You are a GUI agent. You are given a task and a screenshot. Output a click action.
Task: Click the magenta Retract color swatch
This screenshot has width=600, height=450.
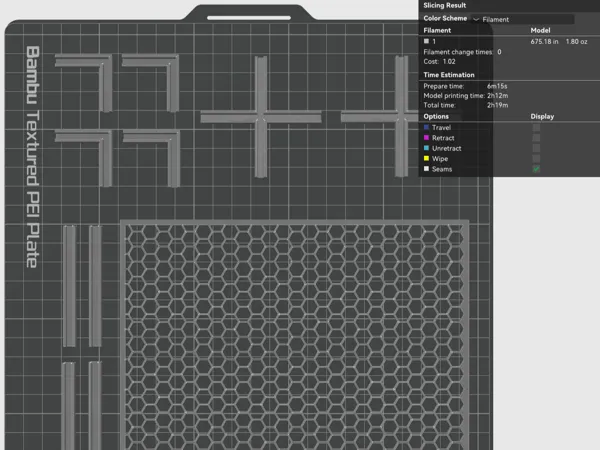coord(426,138)
